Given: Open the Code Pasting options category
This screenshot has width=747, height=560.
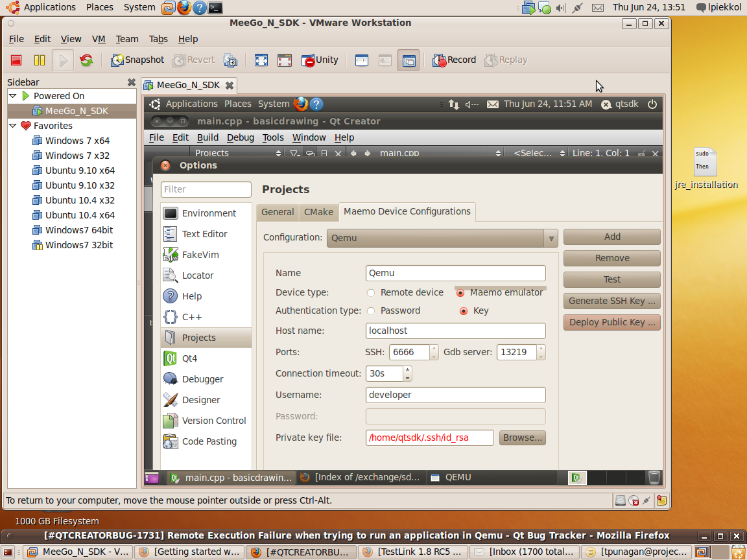Looking at the screenshot, I should point(206,441).
